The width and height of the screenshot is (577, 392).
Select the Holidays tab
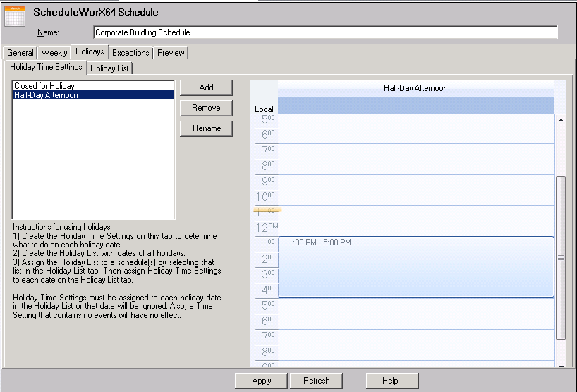coord(90,52)
